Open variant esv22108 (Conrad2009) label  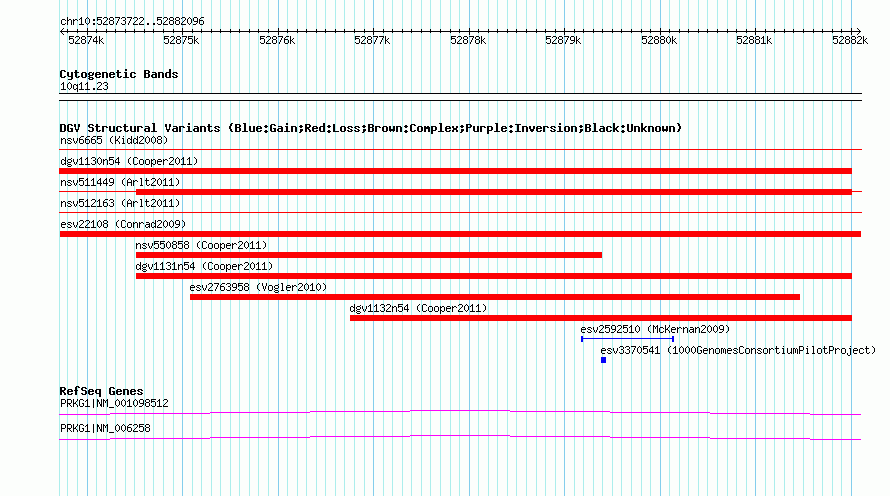[123, 224]
